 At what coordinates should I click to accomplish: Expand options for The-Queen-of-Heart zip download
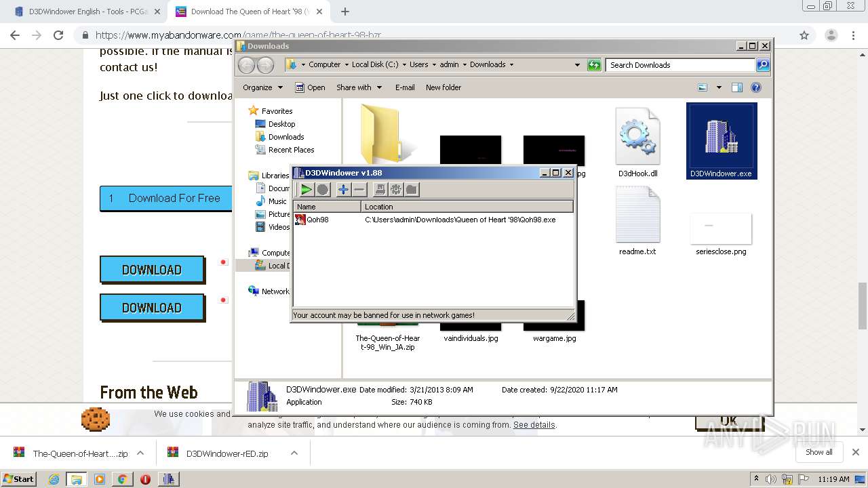pos(140,453)
